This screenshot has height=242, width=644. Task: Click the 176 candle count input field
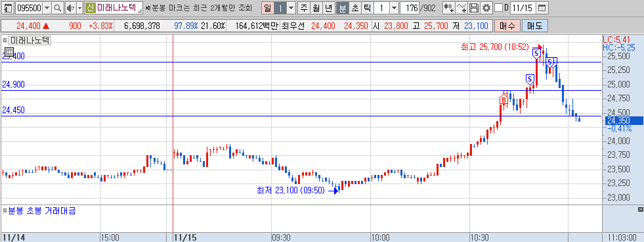point(410,8)
